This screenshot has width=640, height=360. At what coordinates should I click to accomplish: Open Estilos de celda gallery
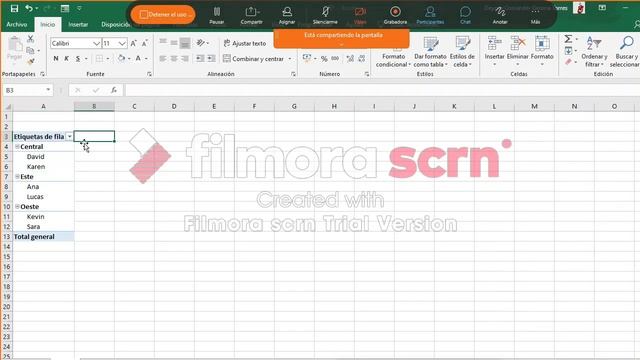point(462,52)
